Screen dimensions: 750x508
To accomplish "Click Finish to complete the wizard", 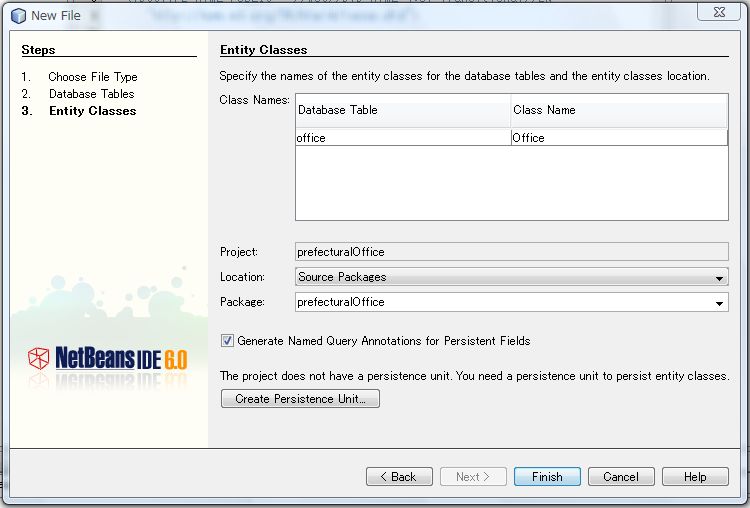I will point(547,477).
